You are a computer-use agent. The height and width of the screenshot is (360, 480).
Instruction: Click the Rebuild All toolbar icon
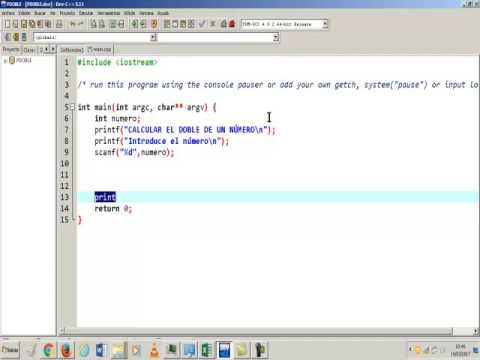click(x=191, y=24)
